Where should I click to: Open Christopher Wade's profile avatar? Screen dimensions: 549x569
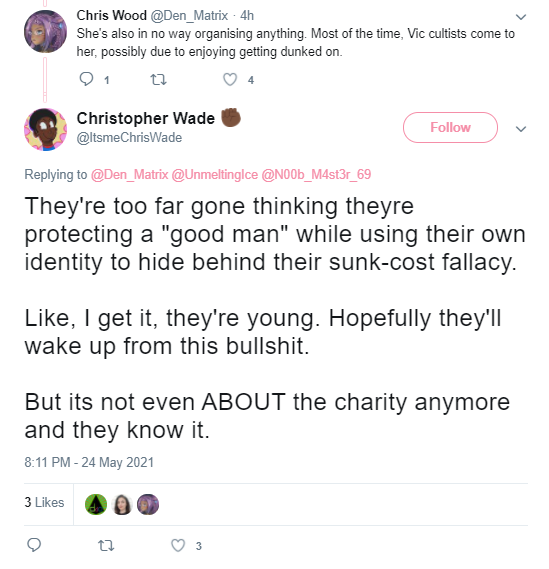click(x=45, y=130)
